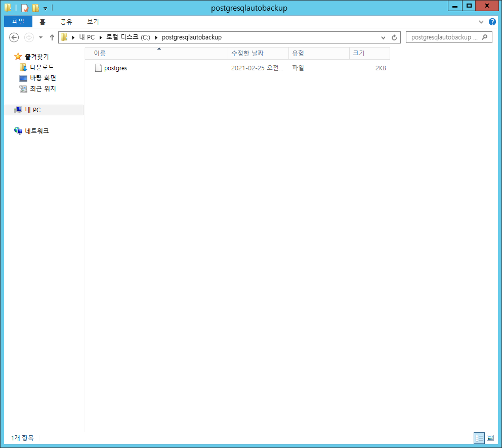Viewport: 502px width, 448px height.
Task: Click the window system folder icon
Action: [x=8, y=8]
